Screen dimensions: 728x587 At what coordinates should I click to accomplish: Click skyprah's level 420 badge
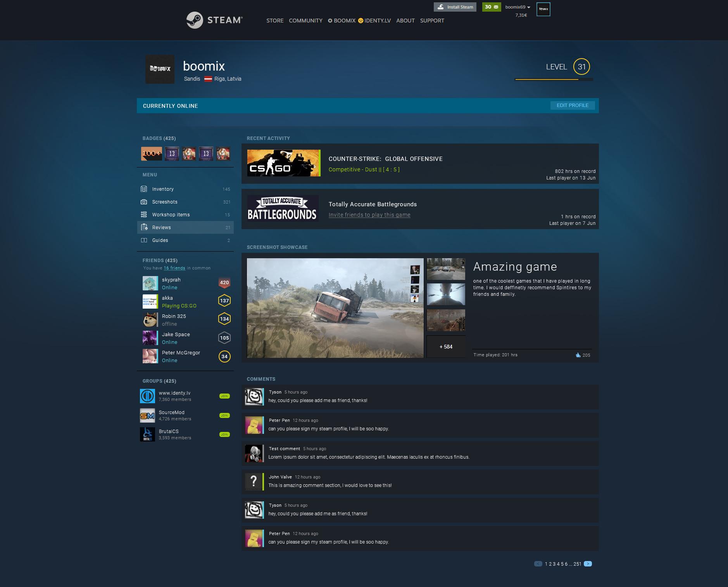click(224, 283)
